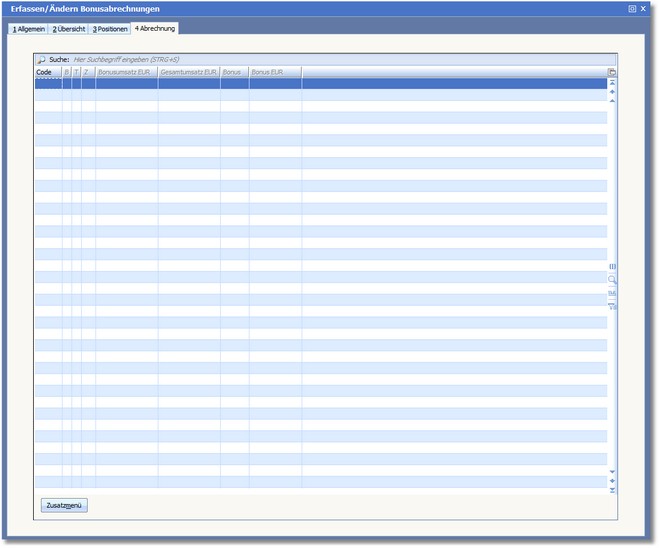Viewport: 659px width, 548px height.
Task: Open the 2 Übersicht tab
Action: pos(69,29)
